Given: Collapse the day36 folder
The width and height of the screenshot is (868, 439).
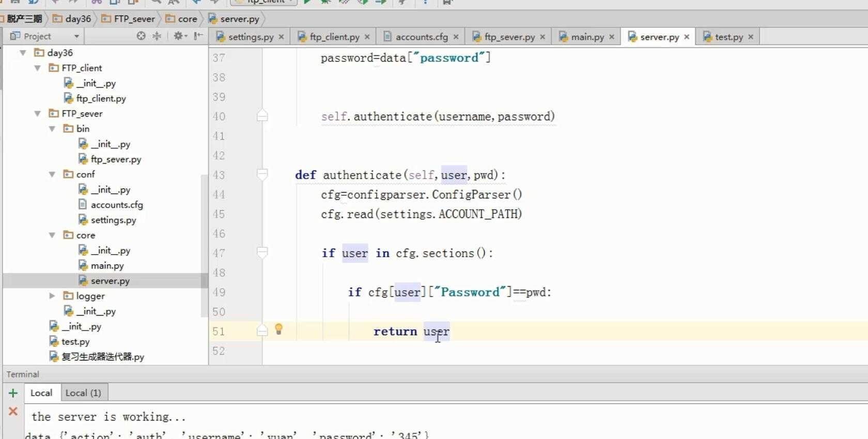Looking at the screenshot, I should click(x=23, y=53).
